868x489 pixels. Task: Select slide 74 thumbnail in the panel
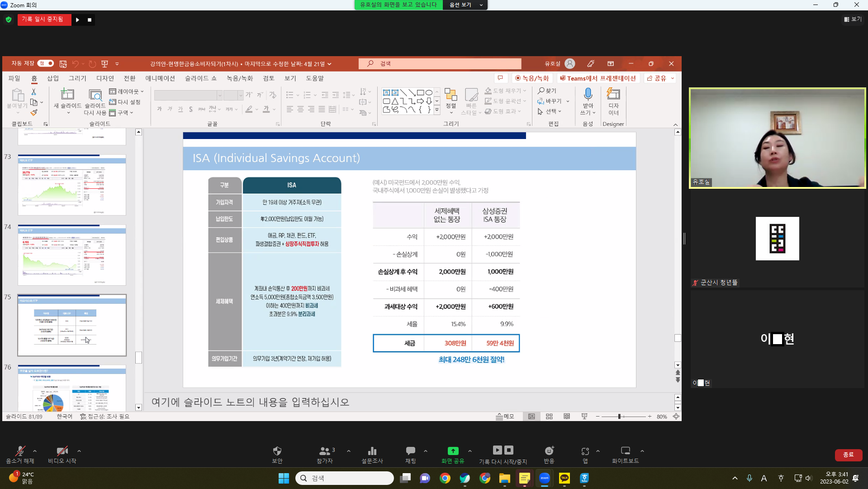72,255
